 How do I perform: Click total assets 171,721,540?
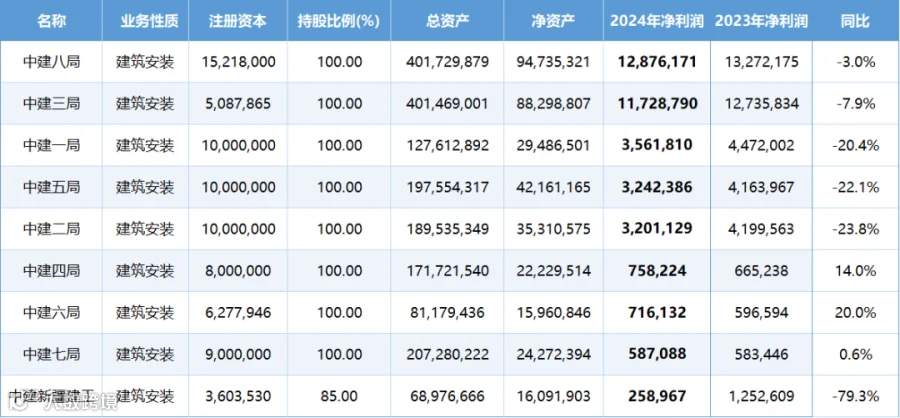(x=448, y=270)
